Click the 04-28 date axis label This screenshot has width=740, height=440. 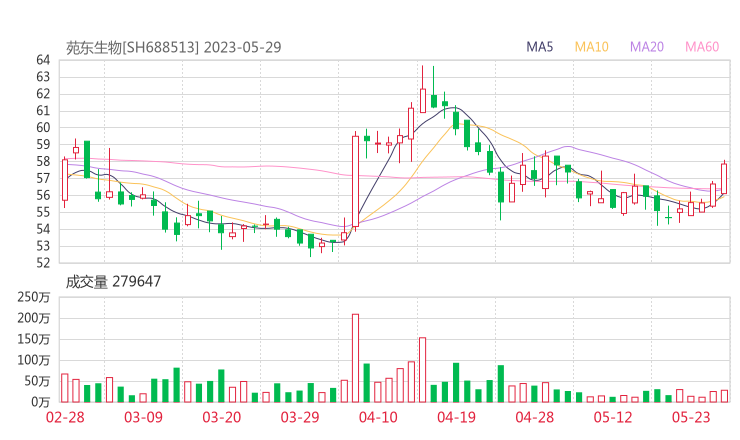[x=535, y=417]
